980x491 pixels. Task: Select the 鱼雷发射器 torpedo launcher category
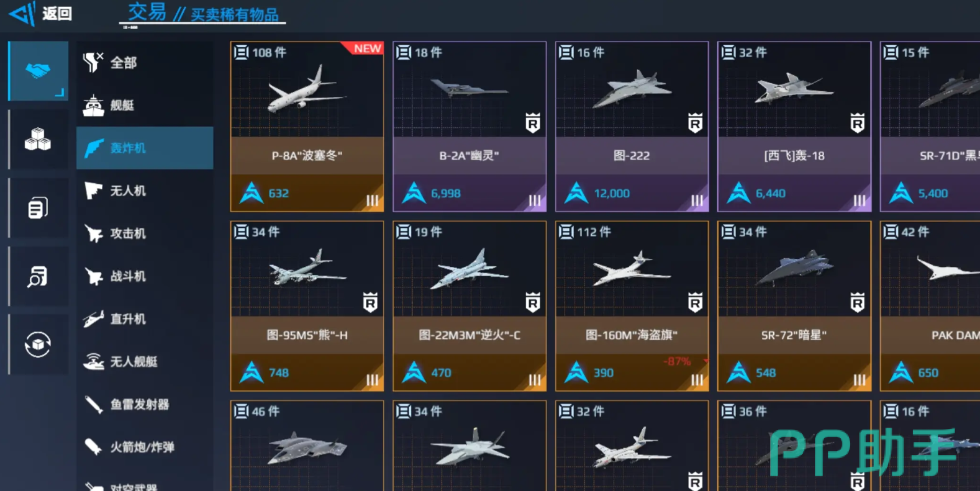(x=145, y=405)
